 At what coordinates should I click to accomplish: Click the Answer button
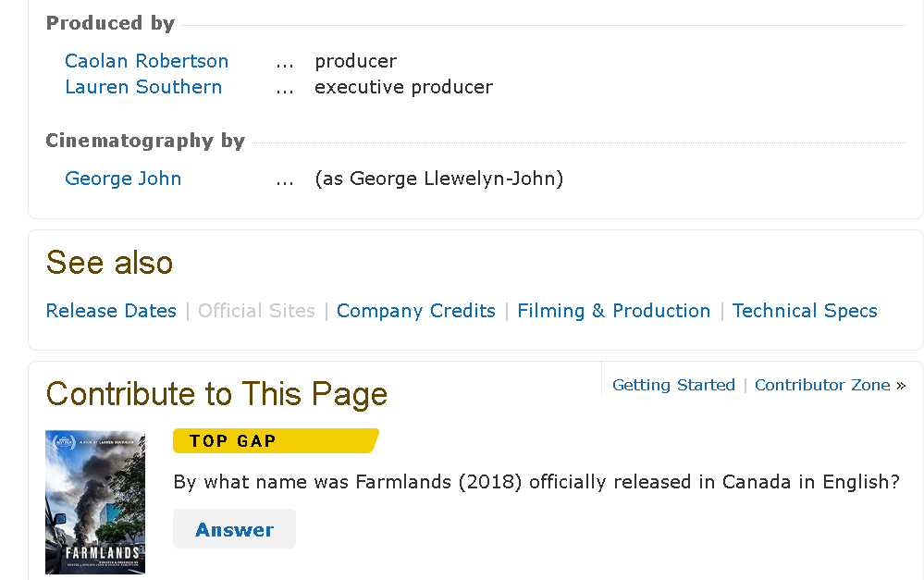click(x=234, y=529)
